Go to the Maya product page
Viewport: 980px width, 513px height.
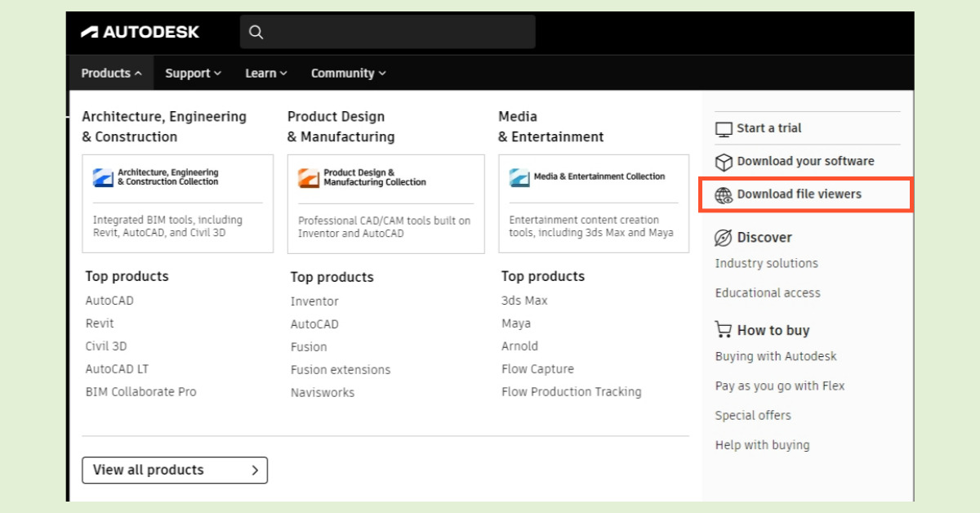[516, 323]
